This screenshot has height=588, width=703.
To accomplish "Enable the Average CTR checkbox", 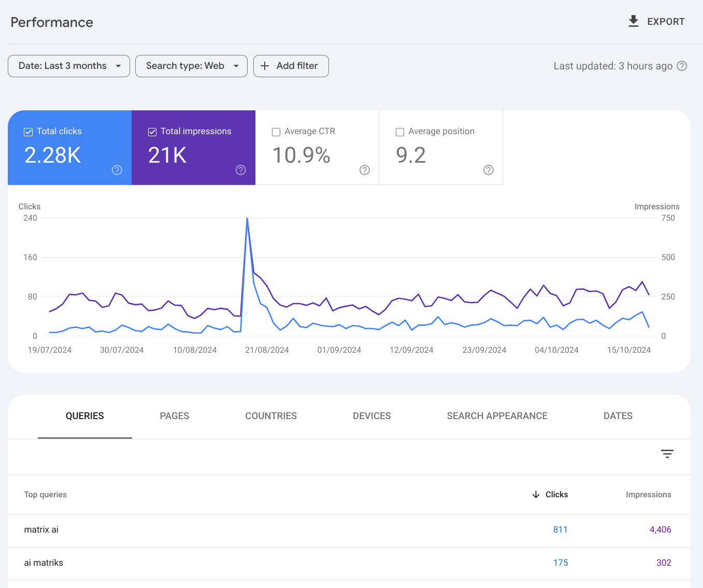I will click(x=276, y=132).
